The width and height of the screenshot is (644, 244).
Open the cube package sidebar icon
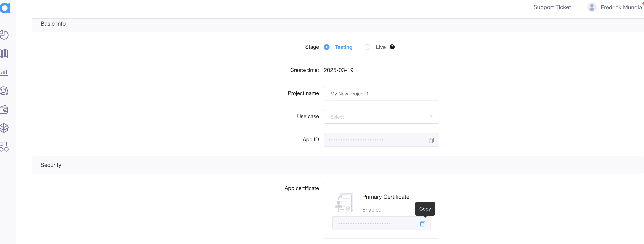[x=4, y=128]
